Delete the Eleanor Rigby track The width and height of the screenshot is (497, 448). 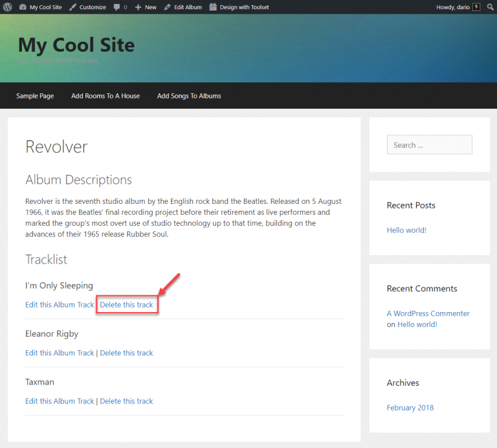coord(126,353)
